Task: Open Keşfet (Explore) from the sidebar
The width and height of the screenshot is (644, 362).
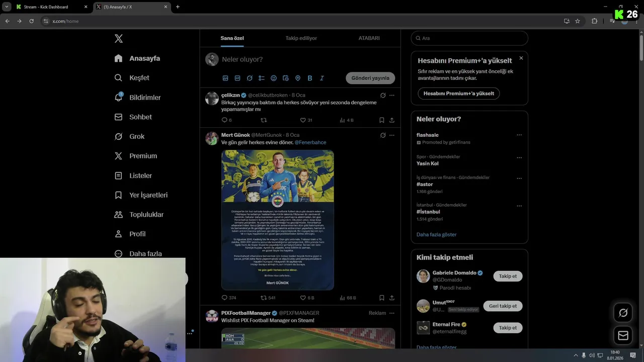Action: pos(132,78)
